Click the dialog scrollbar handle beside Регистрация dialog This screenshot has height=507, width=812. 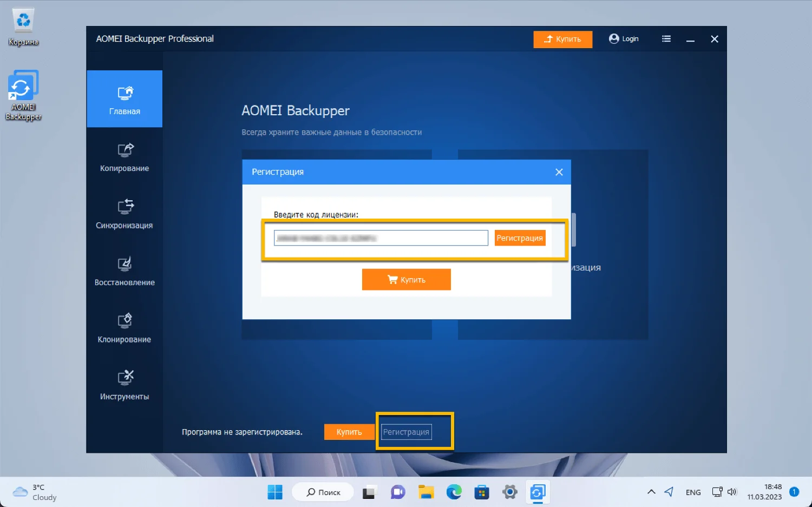point(573,229)
